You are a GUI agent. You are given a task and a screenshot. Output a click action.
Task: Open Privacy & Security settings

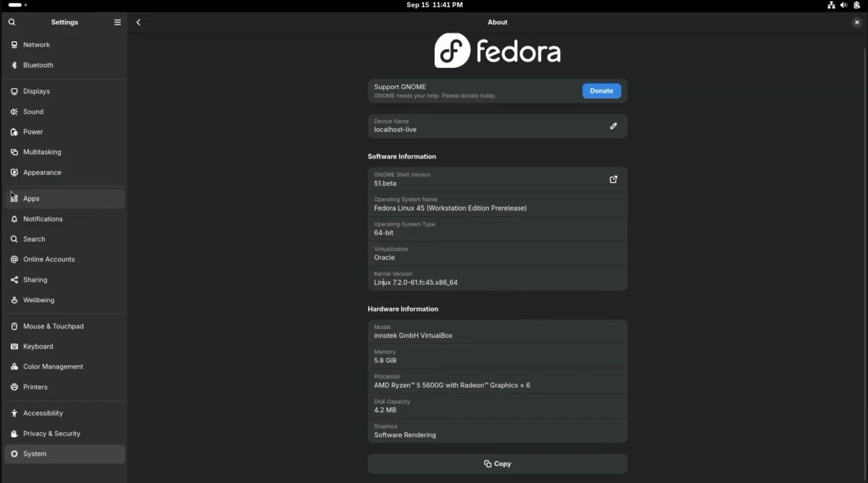click(64, 433)
